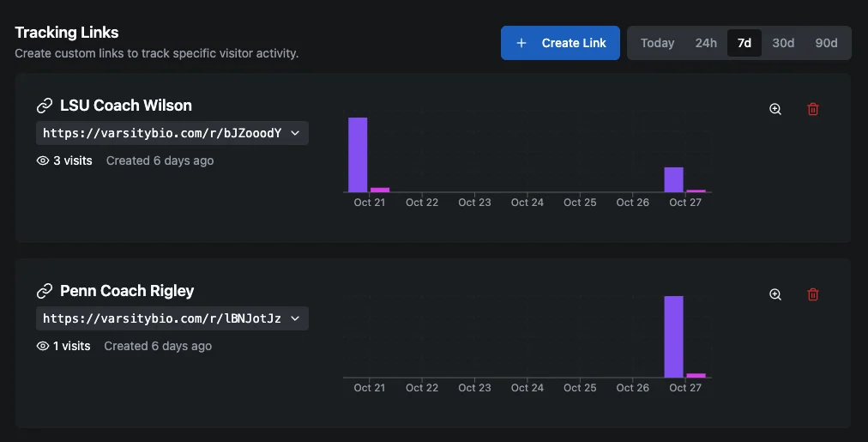
Task: Click the LSU Coach Wilson title
Action: (x=126, y=106)
